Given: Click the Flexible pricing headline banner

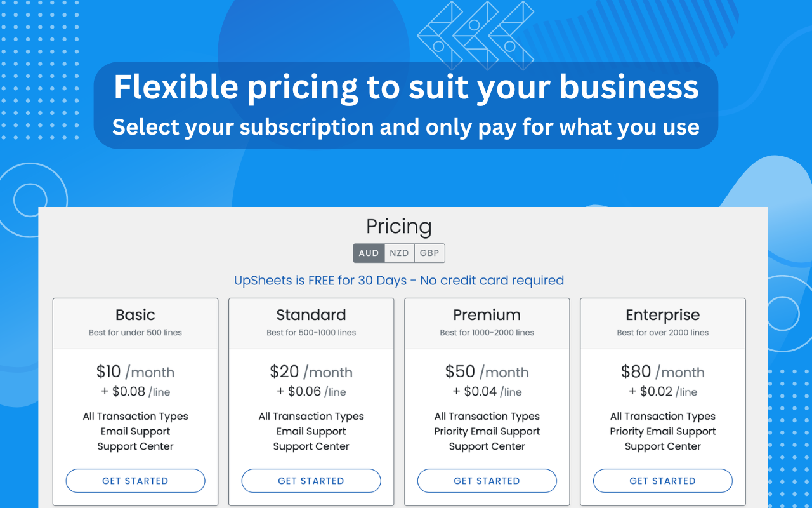Looking at the screenshot, I should pyautogui.click(x=406, y=105).
